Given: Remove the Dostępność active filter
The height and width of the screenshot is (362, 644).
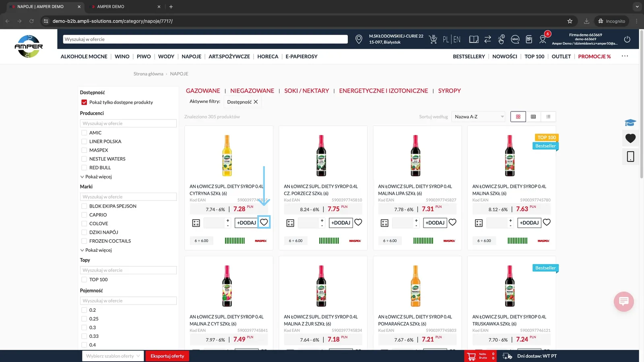Looking at the screenshot, I should tap(256, 102).
